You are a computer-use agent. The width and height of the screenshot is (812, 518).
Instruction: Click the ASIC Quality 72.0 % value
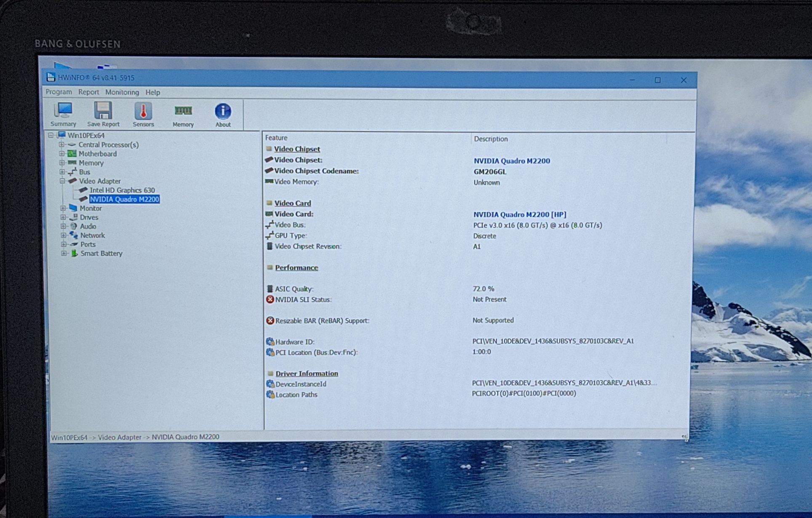click(483, 289)
